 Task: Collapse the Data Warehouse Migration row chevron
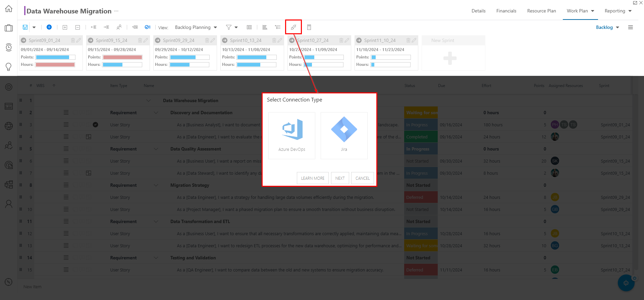(149, 100)
